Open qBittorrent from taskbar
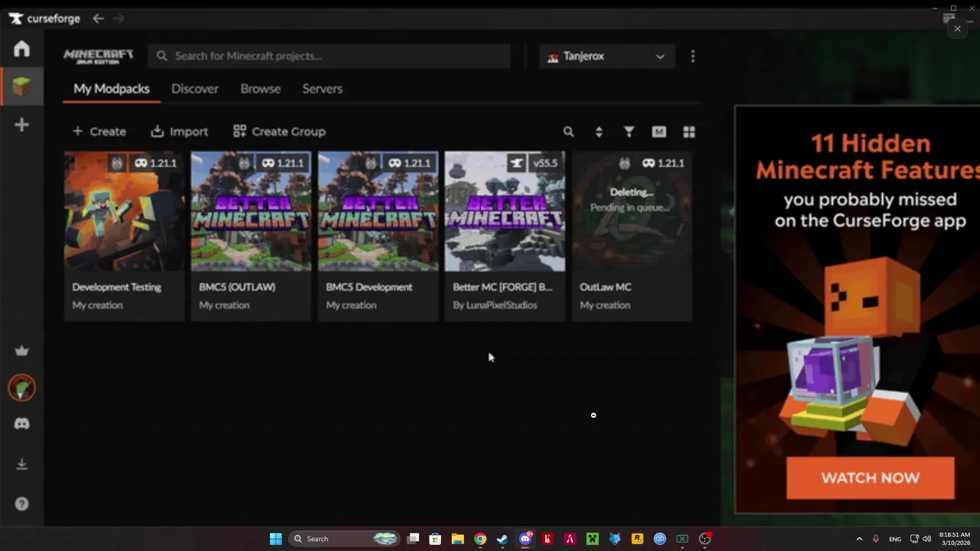The height and width of the screenshot is (551, 980). click(660, 539)
